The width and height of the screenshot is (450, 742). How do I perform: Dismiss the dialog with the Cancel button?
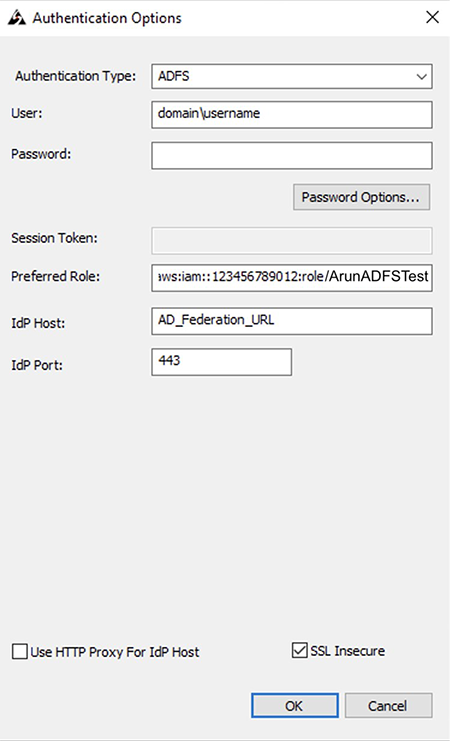tap(388, 706)
